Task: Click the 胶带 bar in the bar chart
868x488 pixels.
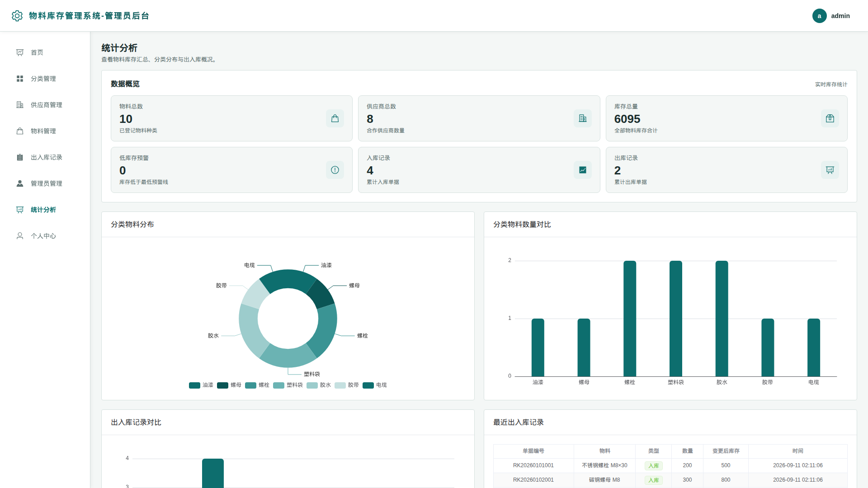Action: point(768,347)
